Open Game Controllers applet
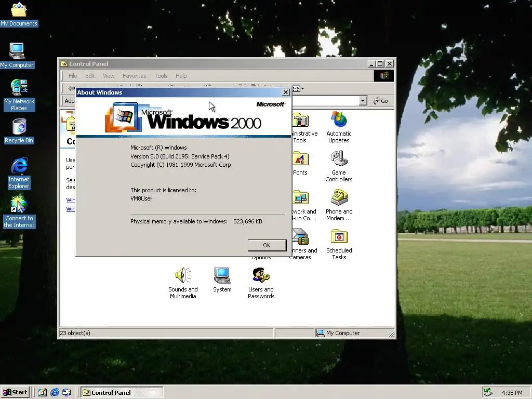Screen dimensions: 532x399 [x=339, y=166]
